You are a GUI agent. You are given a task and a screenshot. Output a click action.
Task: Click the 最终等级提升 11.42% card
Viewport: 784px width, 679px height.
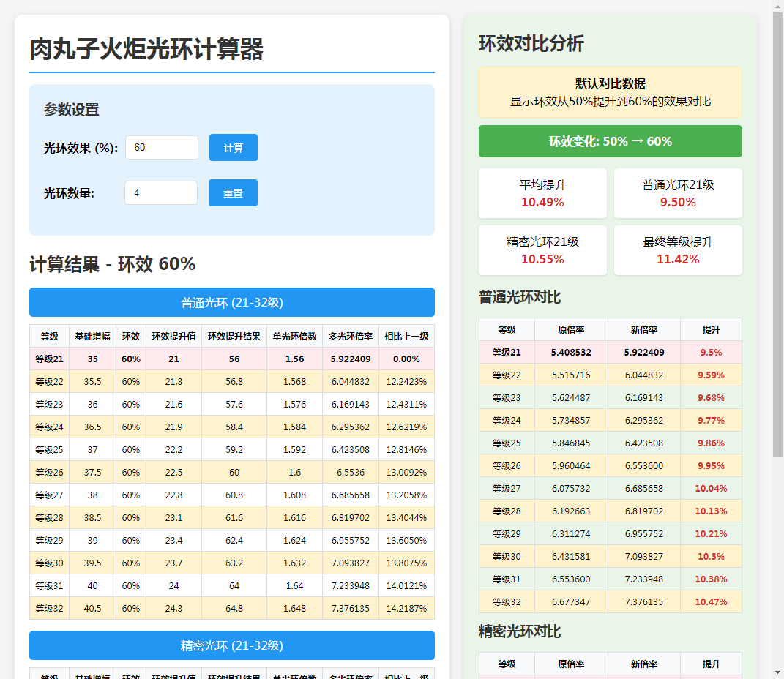(x=677, y=250)
